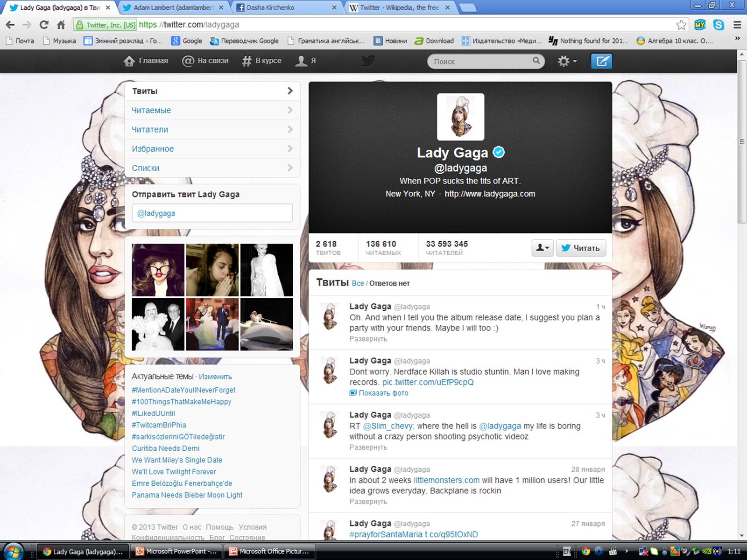Open stage performance photo thumbnail
Image resolution: width=747 pixels, height=560 pixels.
click(212, 324)
